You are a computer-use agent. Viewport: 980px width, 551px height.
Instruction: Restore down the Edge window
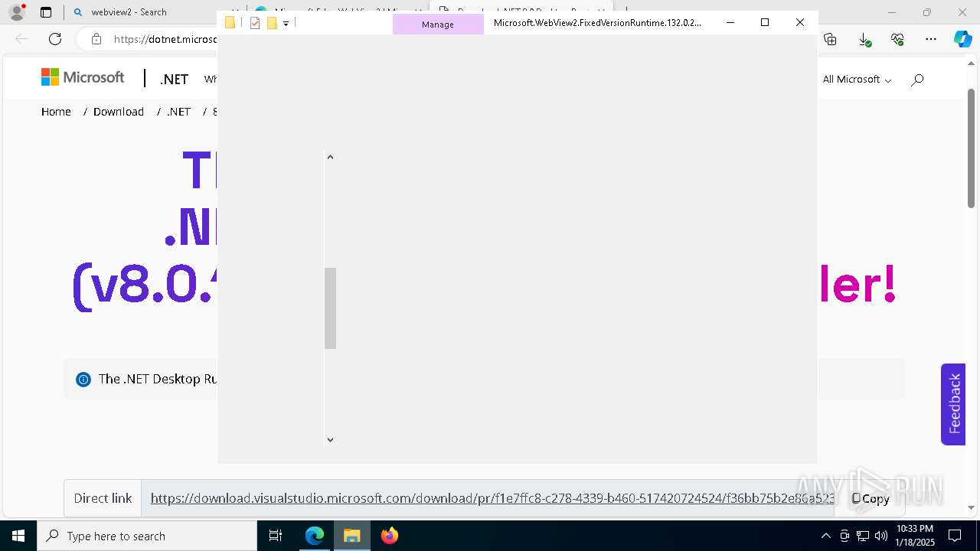point(927,12)
